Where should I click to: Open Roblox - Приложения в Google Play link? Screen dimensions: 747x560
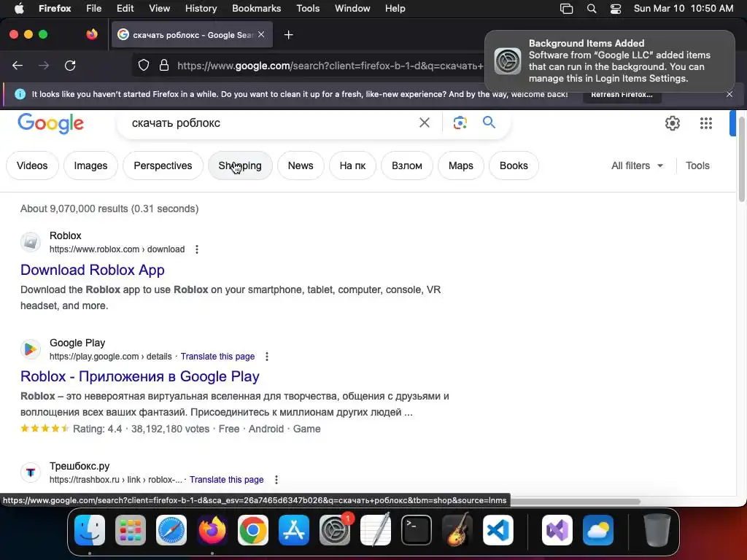(139, 377)
